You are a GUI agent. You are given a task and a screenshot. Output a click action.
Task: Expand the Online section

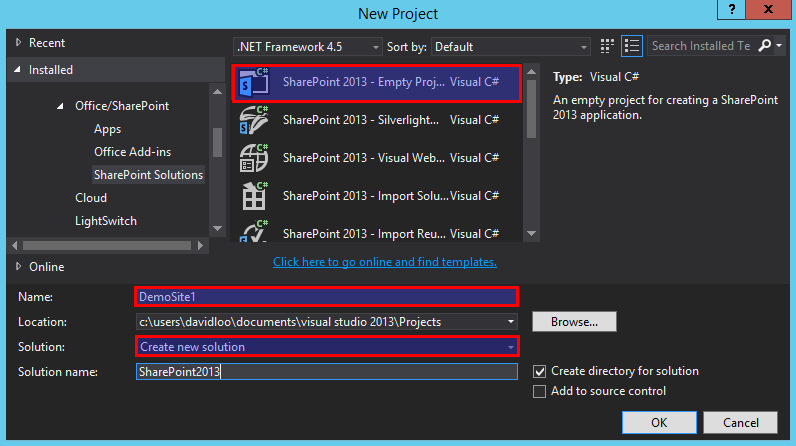pyautogui.click(x=18, y=266)
